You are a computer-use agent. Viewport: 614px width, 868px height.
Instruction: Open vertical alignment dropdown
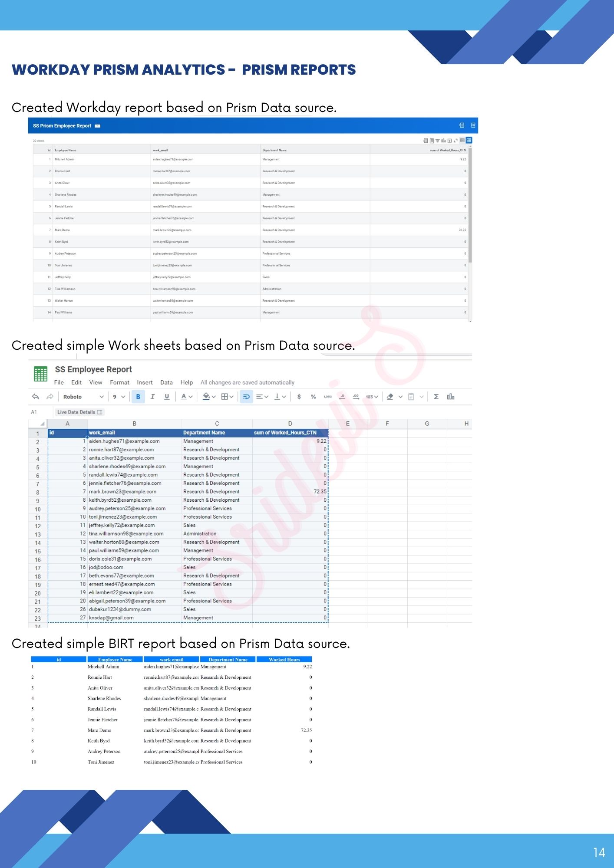pos(280,397)
